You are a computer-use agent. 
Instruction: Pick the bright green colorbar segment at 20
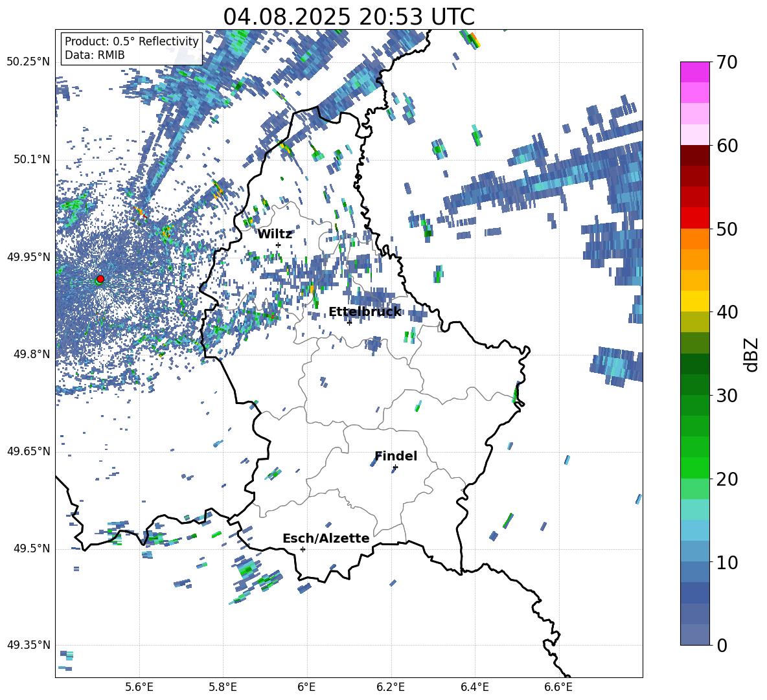694,468
